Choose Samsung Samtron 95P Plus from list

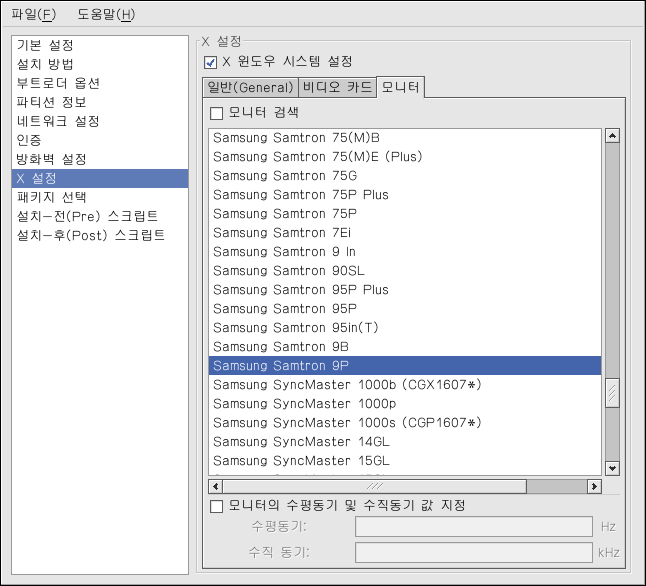[x=301, y=290]
